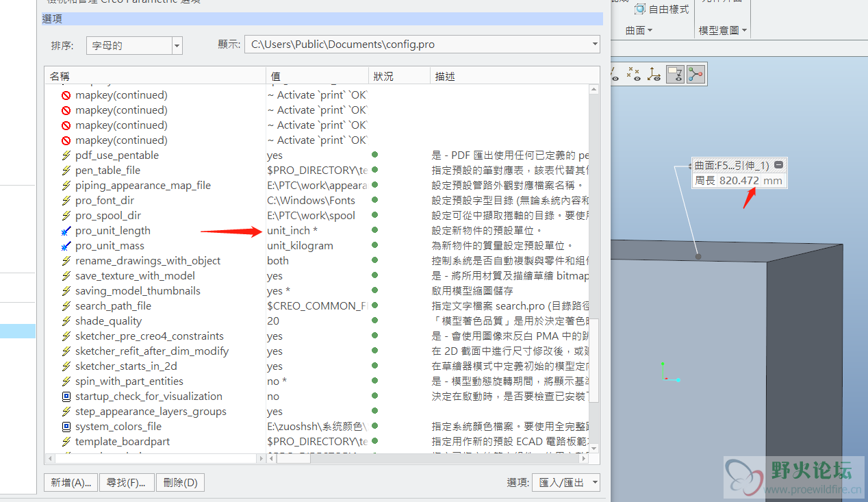Click status dot for pro_unit_length row

(x=374, y=230)
